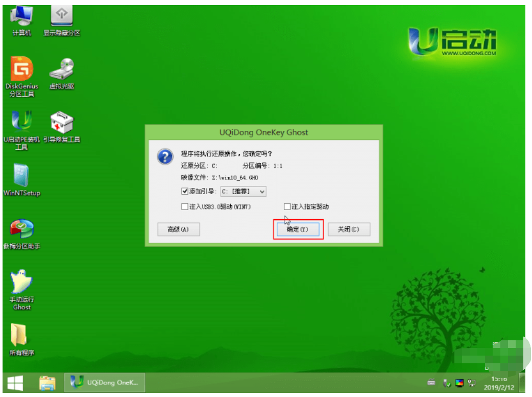Open the 引导修复工具 boot repair icon
This screenshot has height=397, width=532.
62,123
